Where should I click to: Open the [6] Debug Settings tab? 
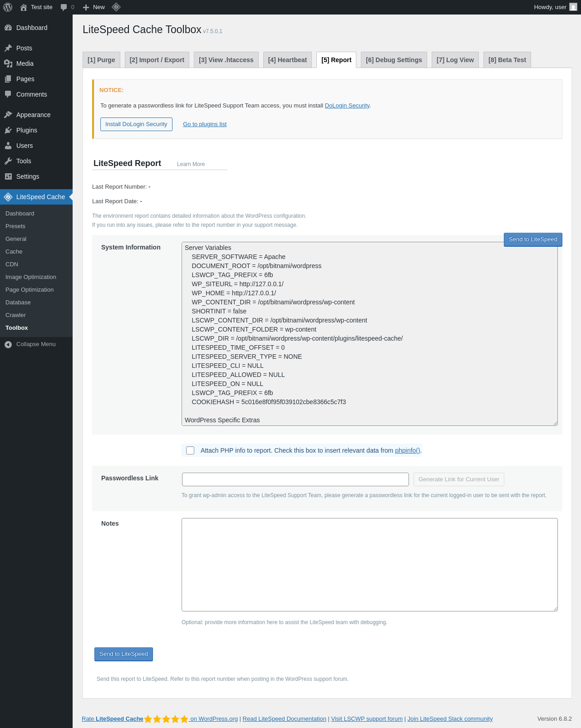[394, 60]
